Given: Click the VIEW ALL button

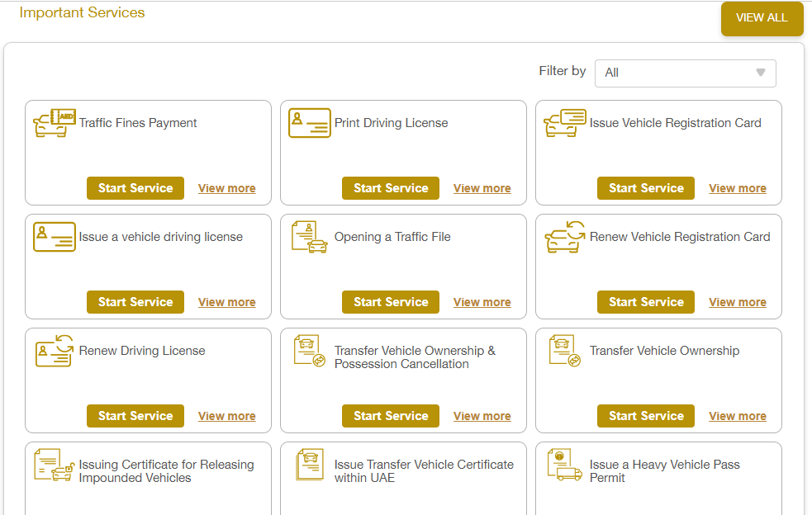Looking at the screenshot, I should pyautogui.click(x=762, y=18).
